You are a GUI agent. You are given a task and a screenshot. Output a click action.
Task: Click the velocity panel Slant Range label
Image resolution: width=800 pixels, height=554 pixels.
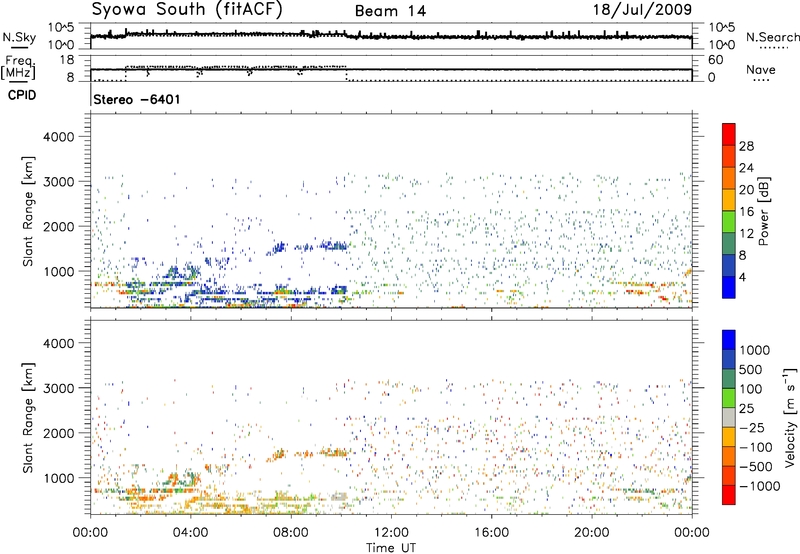28,418
